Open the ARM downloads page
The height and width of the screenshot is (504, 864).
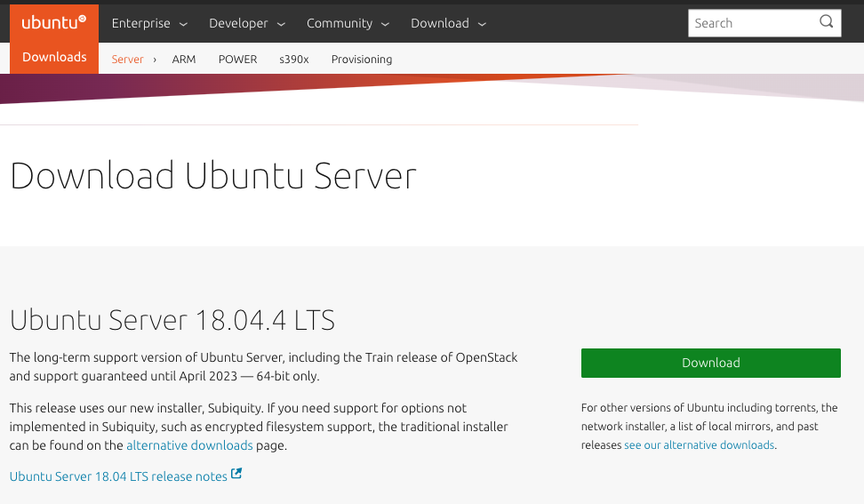pos(183,59)
